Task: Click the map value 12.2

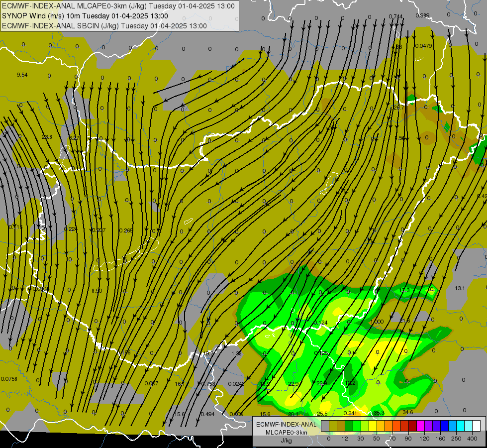Action: click(350, 383)
